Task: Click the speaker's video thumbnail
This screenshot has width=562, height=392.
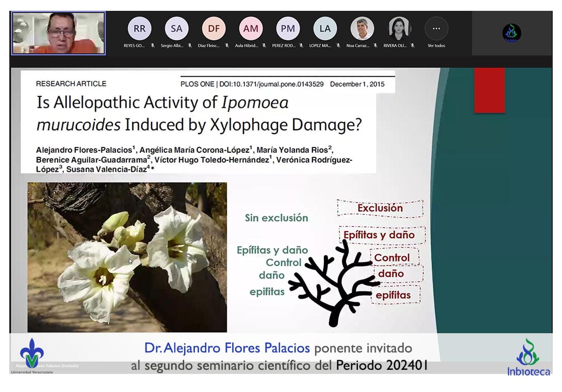Action: point(59,33)
